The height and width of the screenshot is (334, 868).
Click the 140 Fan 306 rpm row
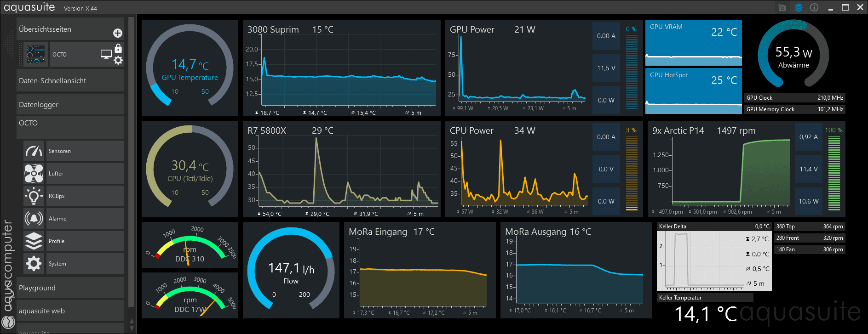point(810,249)
